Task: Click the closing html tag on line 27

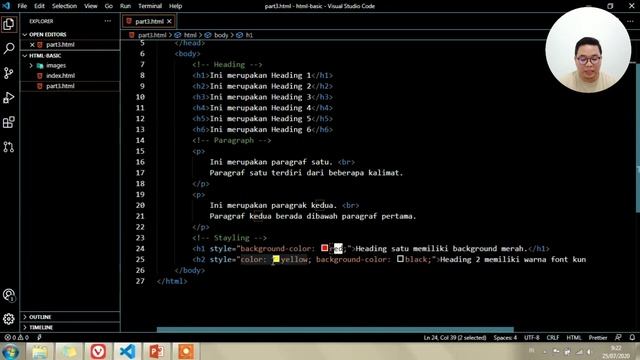Action: click(x=172, y=281)
